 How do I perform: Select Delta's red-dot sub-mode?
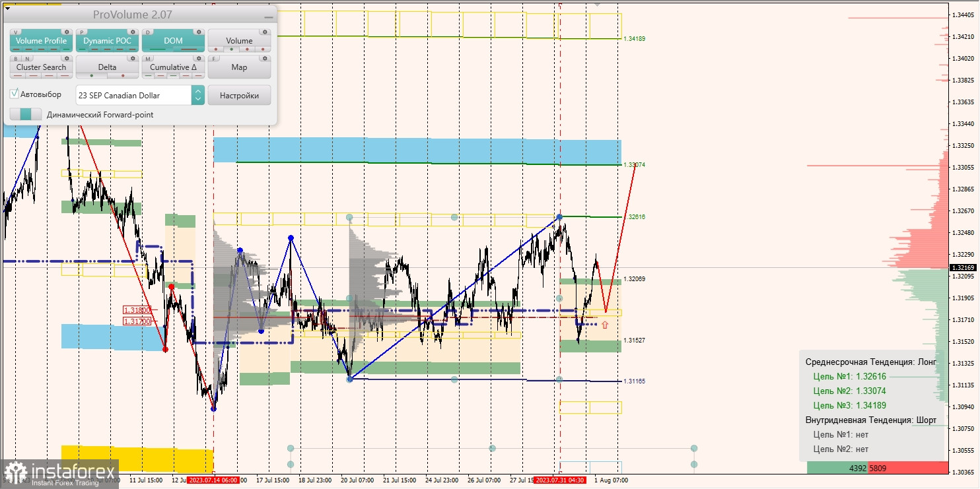(x=123, y=76)
